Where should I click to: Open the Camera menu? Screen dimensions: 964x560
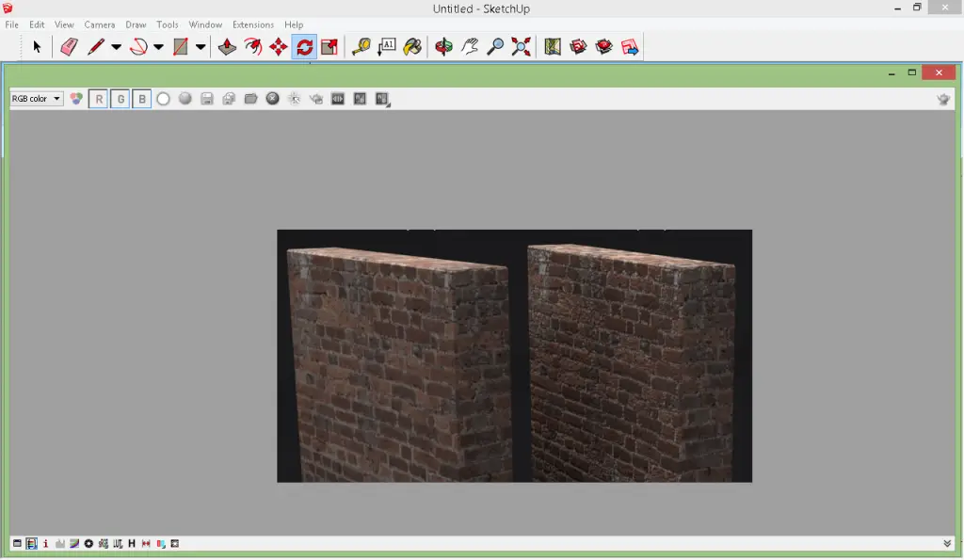pos(102,24)
